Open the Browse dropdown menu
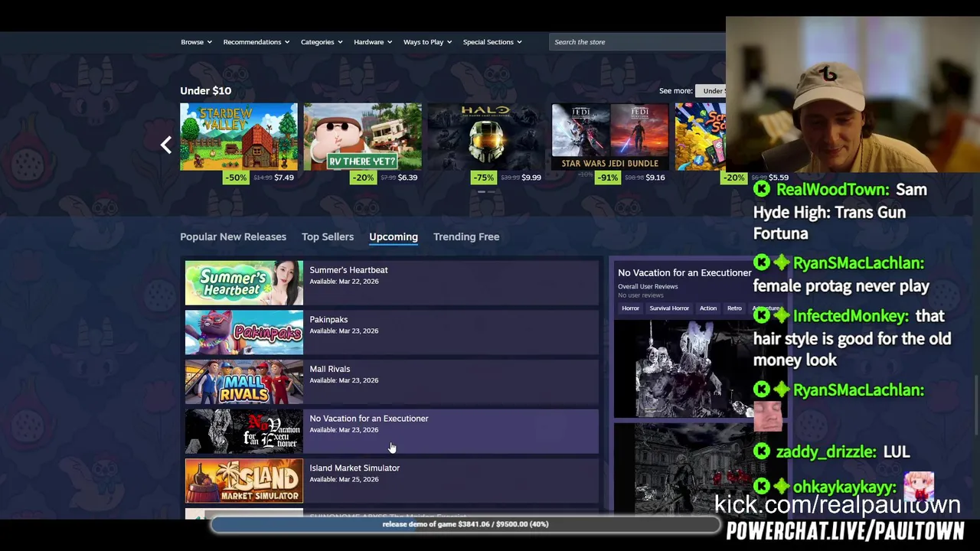Viewport: 980px width, 551px height. [x=196, y=42]
